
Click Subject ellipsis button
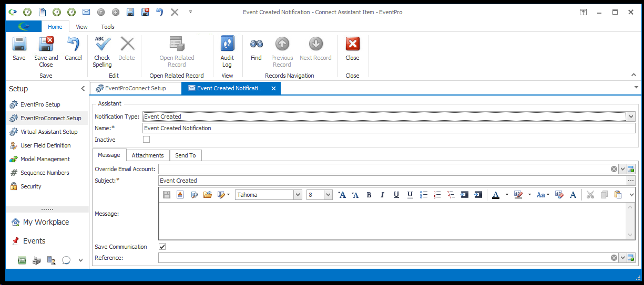click(x=631, y=181)
